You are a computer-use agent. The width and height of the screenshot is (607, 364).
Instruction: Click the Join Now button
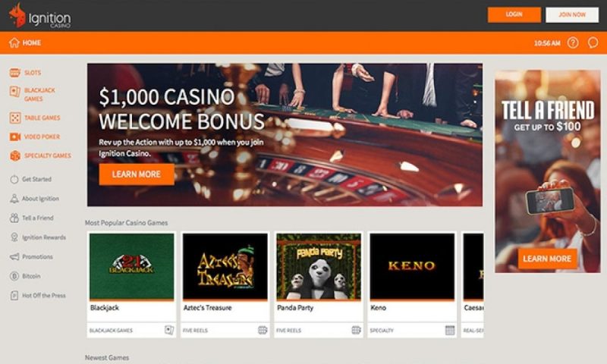572,14
